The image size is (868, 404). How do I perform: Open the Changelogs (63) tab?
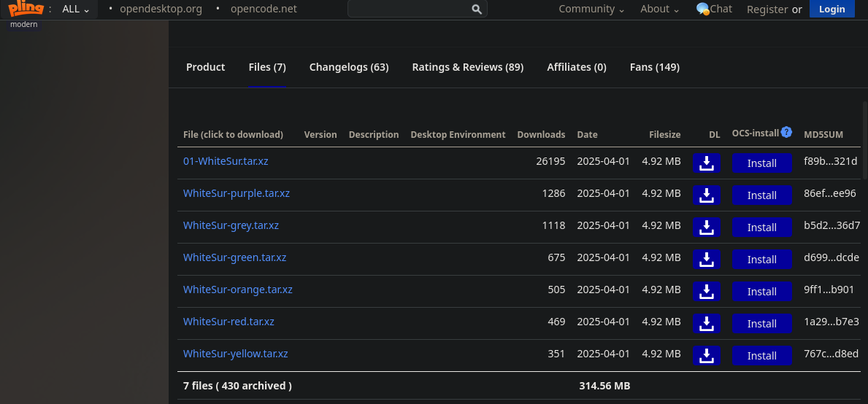click(349, 67)
